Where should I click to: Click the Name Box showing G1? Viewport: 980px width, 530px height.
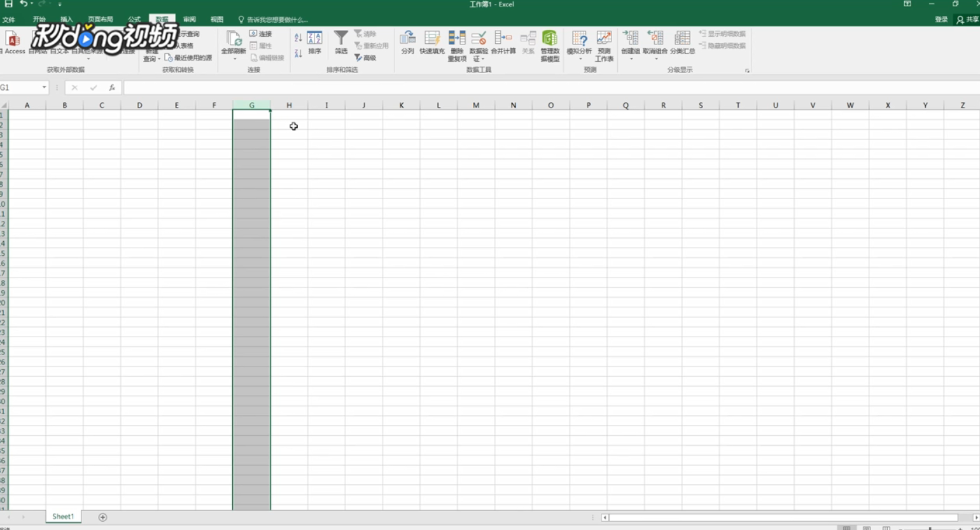click(x=20, y=88)
